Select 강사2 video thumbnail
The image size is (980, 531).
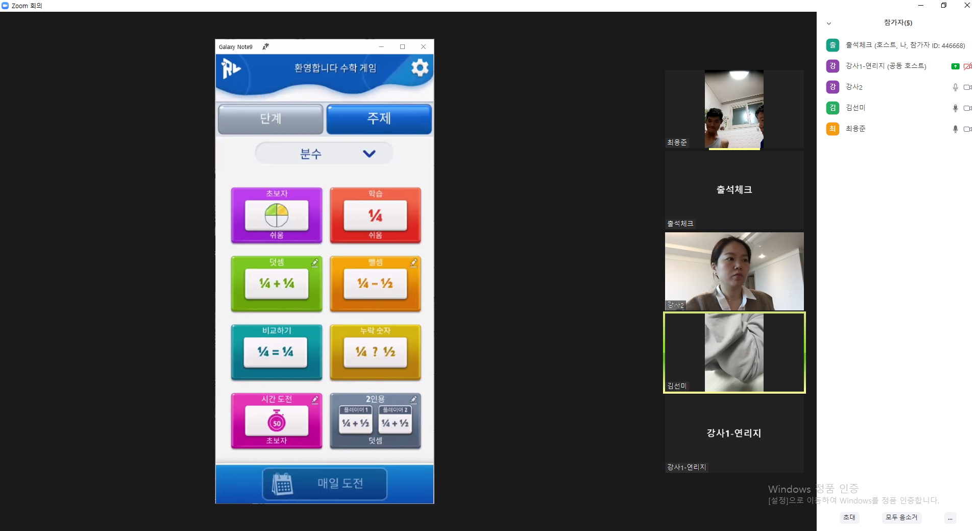click(734, 272)
